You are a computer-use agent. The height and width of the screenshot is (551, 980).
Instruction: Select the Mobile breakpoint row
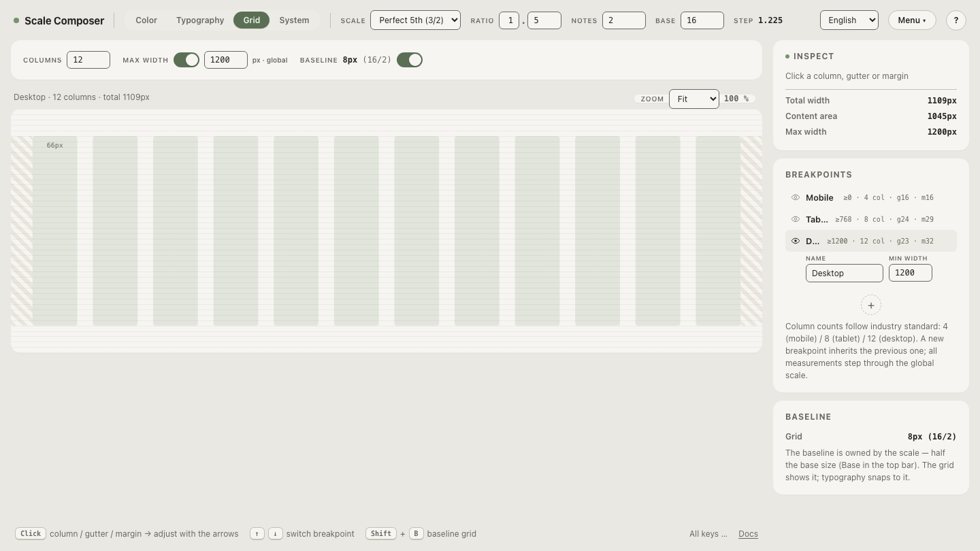[871, 198]
